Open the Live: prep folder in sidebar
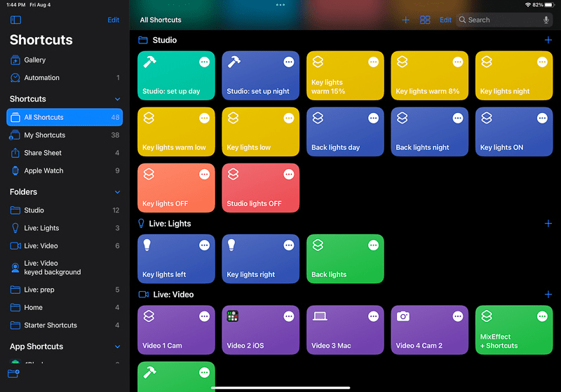 [65, 290]
